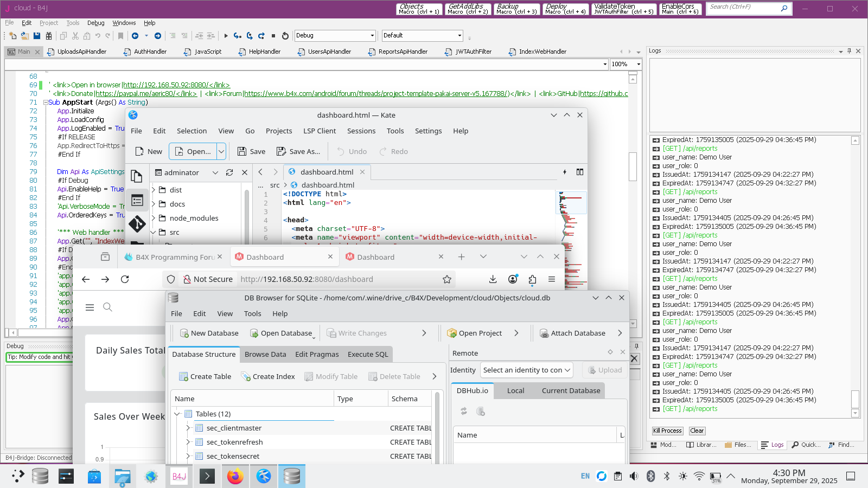
Task: Expand the node_modules folder in Kate
Action: pyautogui.click(x=154, y=218)
